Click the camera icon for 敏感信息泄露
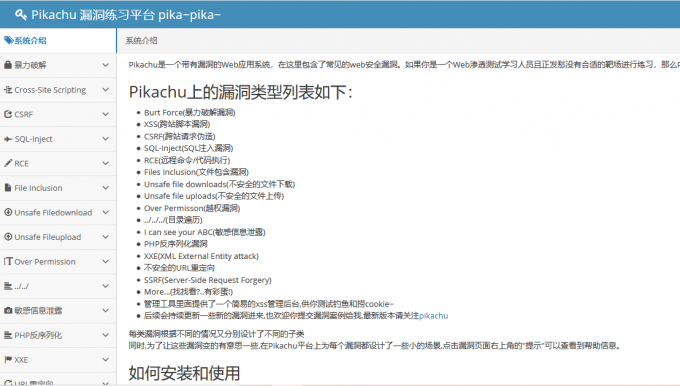This screenshot has height=386, width=680. pos(8,311)
